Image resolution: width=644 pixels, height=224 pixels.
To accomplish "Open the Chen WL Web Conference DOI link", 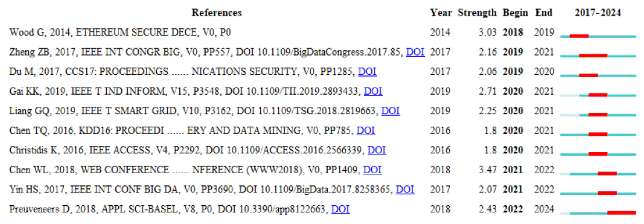I will [x=372, y=170].
